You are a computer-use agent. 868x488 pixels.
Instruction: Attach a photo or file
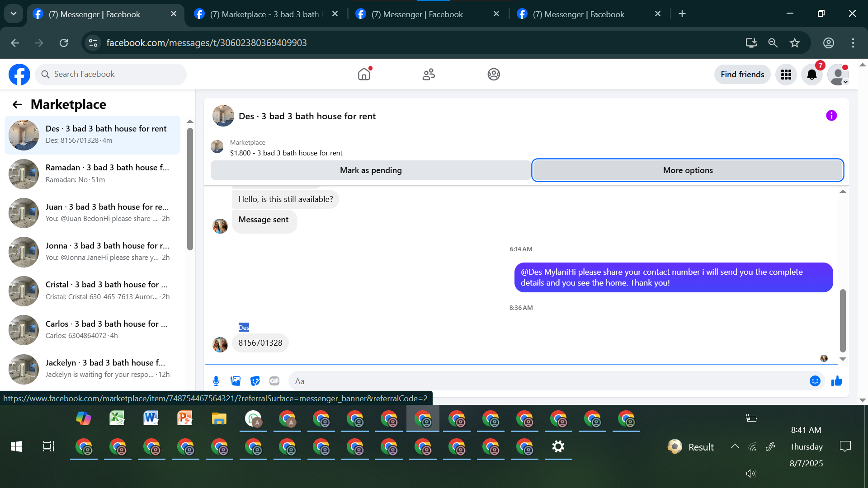tap(236, 381)
